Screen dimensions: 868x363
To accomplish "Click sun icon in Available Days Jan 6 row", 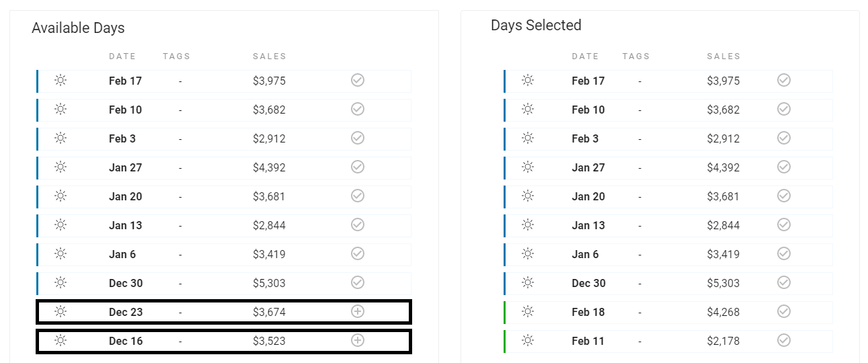I will (61, 254).
